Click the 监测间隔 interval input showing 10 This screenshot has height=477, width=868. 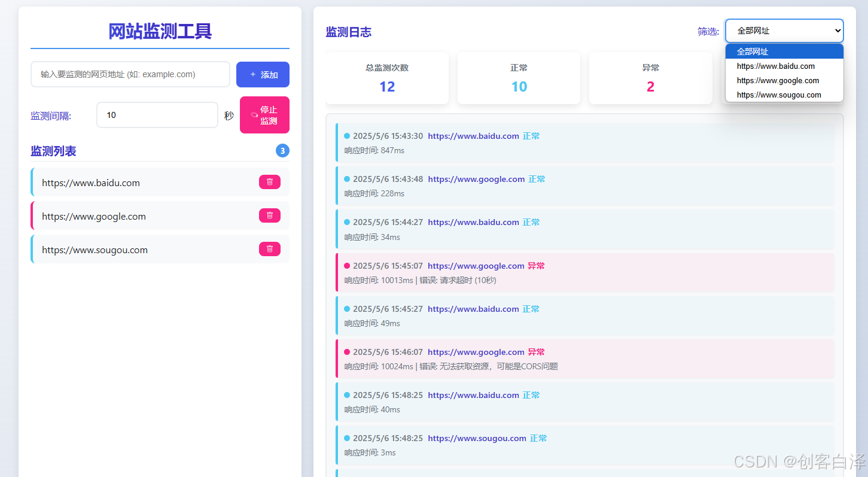tap(157, 115)
